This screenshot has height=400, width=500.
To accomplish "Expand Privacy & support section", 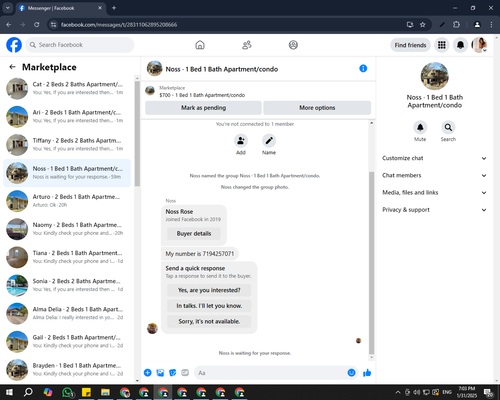I will pyautogui.click(x=434, y=210).
